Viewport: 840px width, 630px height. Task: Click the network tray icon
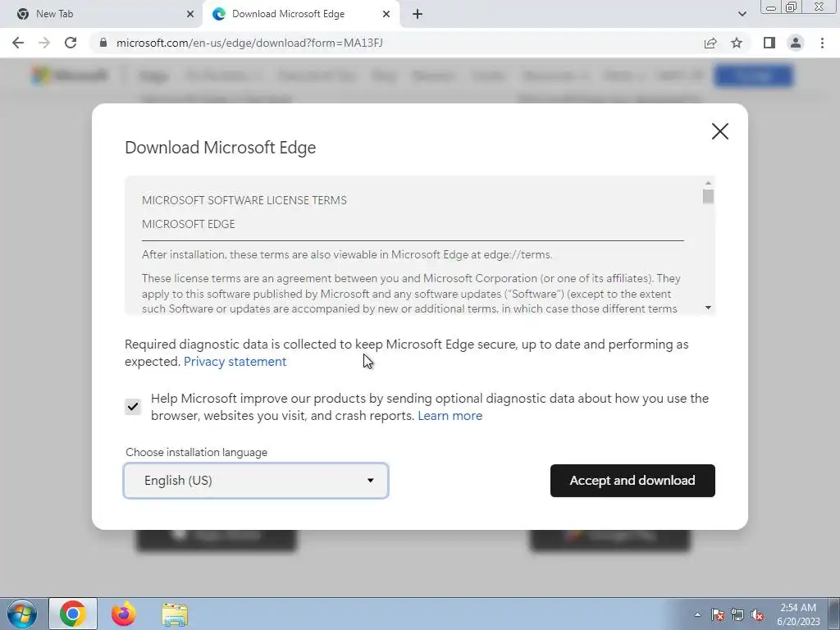tap(737, 614)
